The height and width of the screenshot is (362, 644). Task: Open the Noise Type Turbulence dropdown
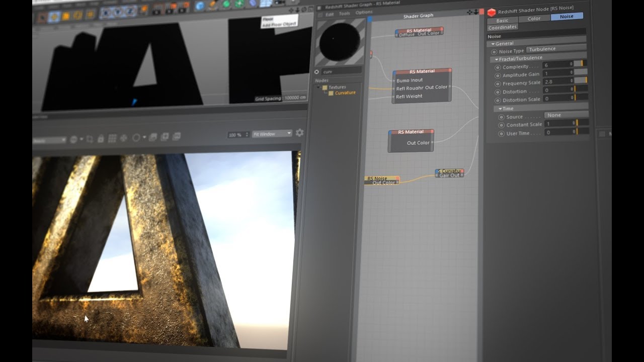click(556, 49)
